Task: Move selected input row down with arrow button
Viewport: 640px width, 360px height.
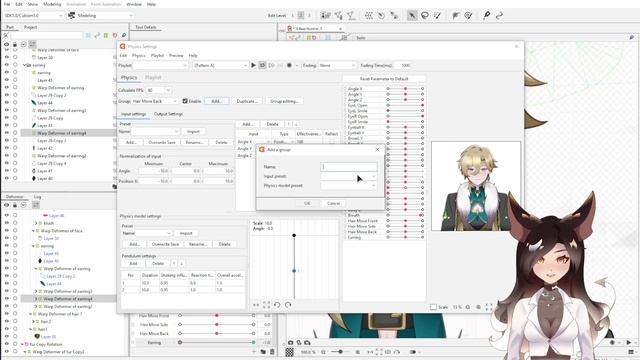Action: (x=296, y=124)
